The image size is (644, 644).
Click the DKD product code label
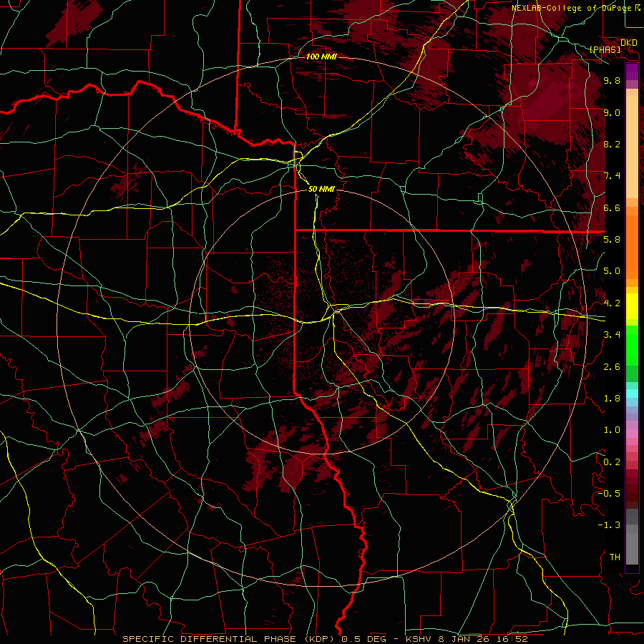629,43
